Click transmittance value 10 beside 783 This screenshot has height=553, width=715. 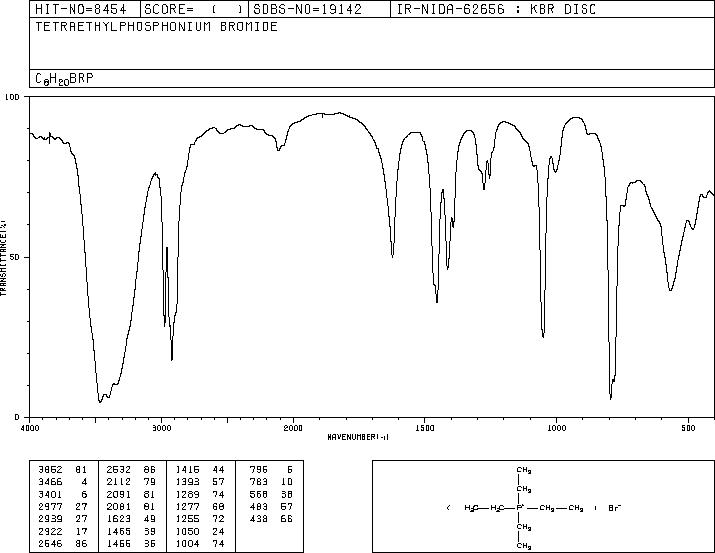coord(287,482)
